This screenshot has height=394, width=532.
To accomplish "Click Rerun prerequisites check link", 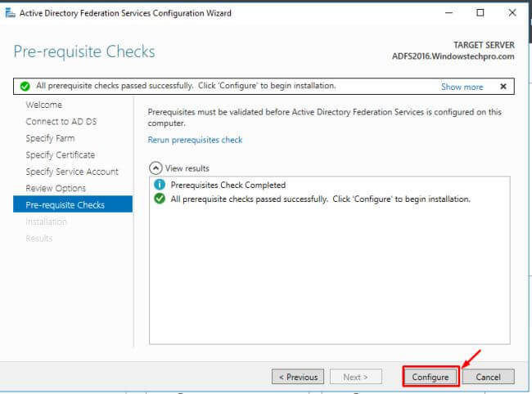I will coord(195,140).
